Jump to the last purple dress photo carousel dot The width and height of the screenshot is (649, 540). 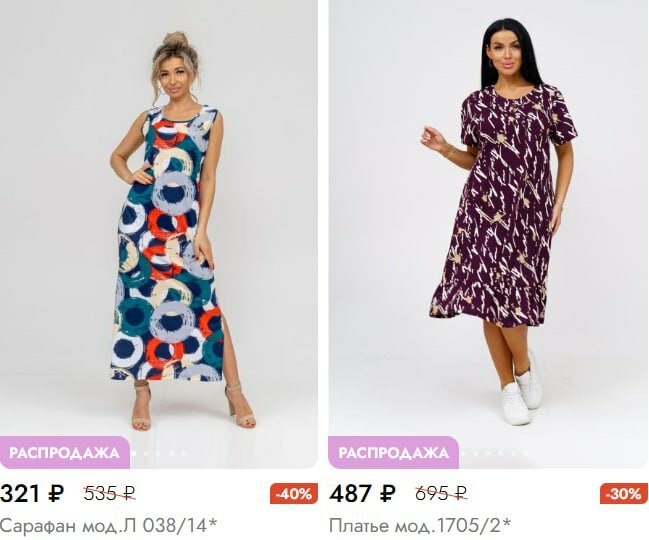click(526, 454)
